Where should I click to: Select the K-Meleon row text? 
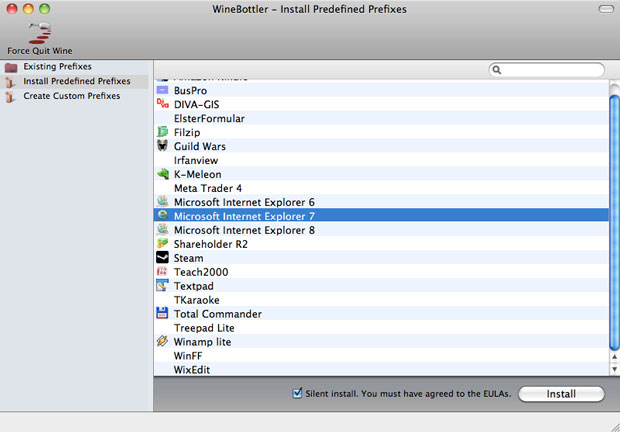tap(198, 174)
